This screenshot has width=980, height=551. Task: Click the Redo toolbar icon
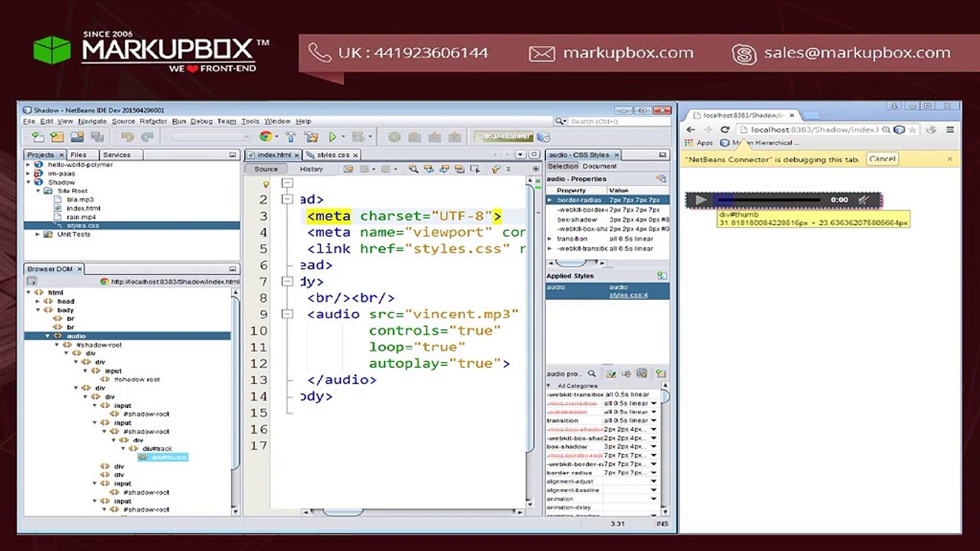[x=147, y=137]
